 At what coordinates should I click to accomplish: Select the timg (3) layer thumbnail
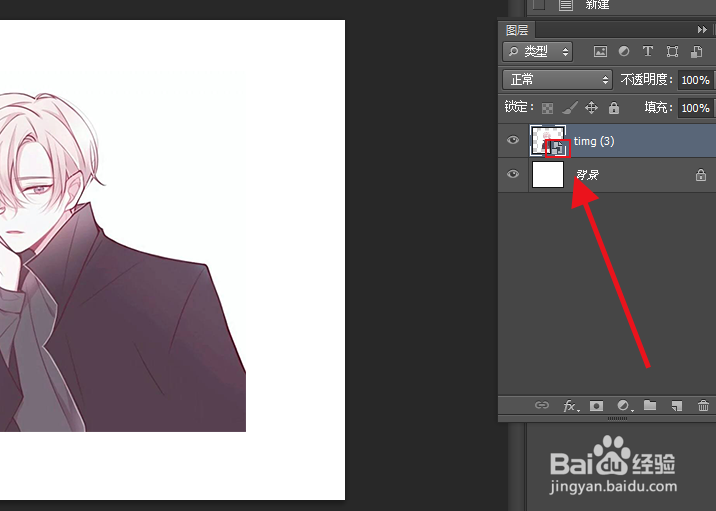548,141
